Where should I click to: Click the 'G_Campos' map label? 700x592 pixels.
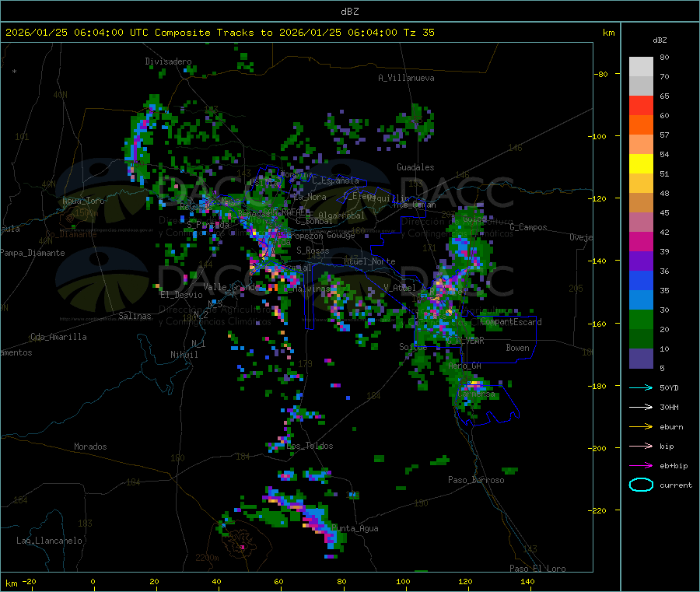[529, 227]
